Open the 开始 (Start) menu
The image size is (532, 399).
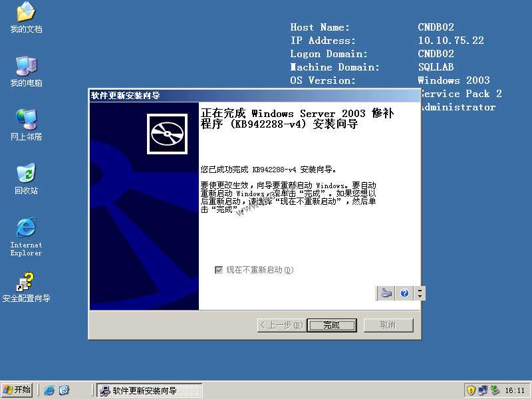point(17,389)
